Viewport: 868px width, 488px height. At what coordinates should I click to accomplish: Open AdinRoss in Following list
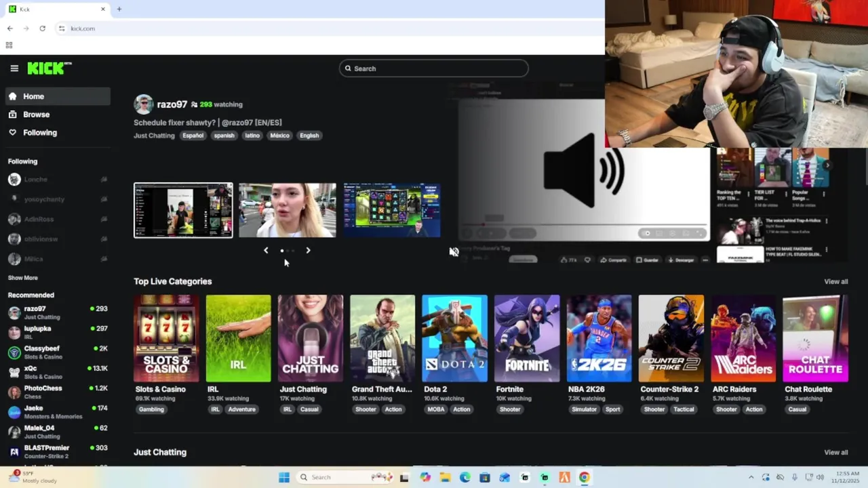[x=58, y=219]
